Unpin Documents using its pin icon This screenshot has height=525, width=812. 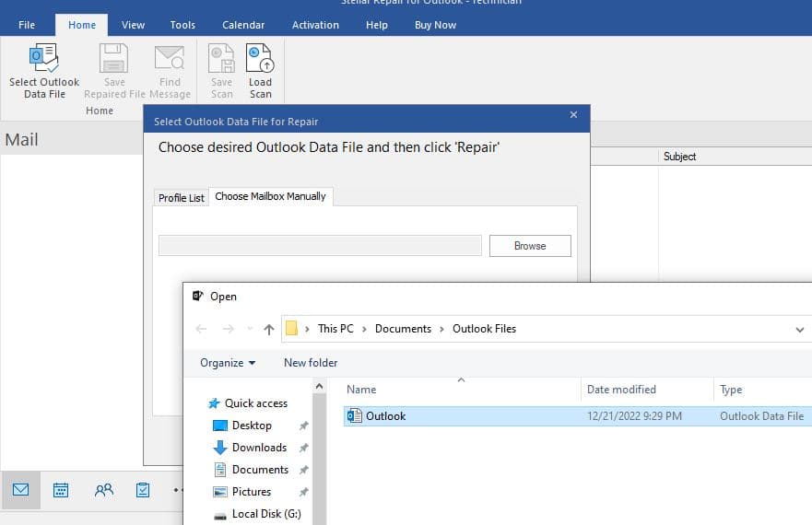pos(303,470)
